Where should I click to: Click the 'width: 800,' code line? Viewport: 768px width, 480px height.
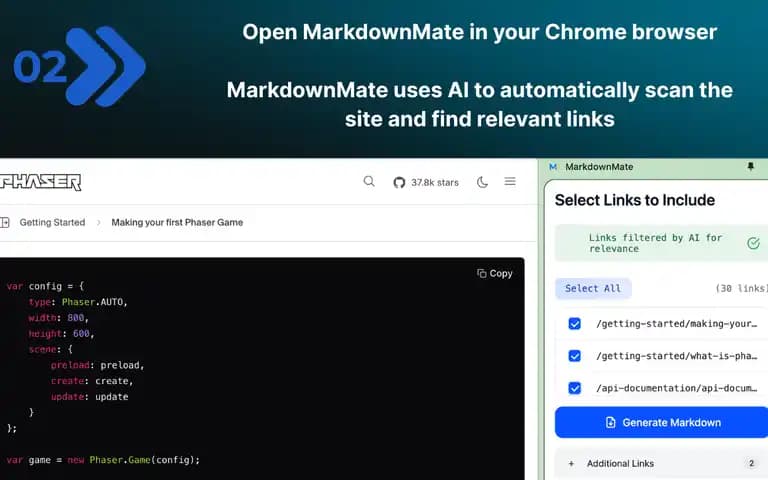[x=58, y=318]
